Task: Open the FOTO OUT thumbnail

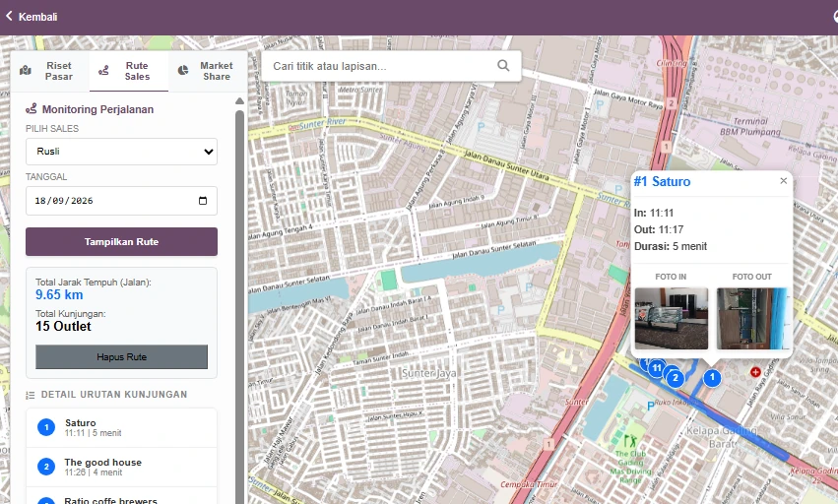Action: pyautogui.click(x=752, y=319)
